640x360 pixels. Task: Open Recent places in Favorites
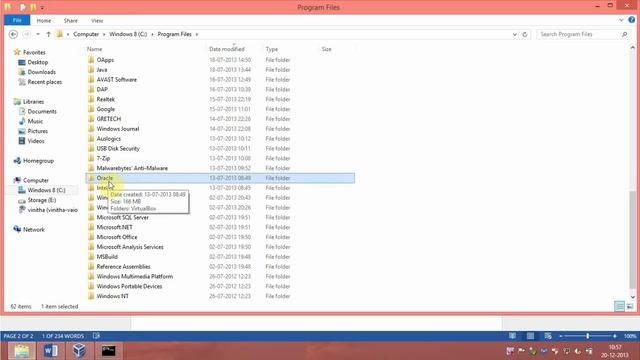tap(44, 82)
